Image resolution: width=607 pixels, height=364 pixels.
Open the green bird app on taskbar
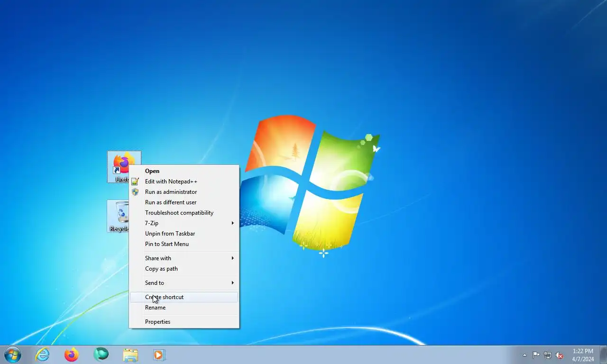pyautogui.click(x=101, y=355)
